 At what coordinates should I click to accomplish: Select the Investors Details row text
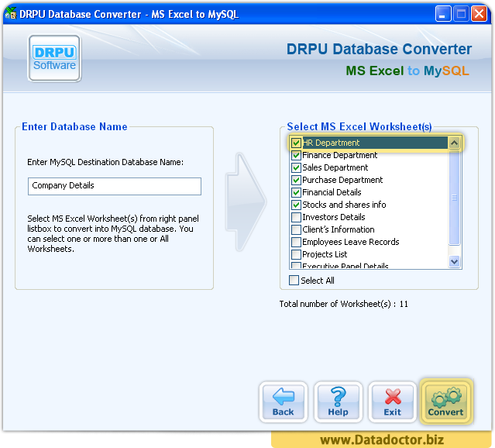click(x=333, y=217)
